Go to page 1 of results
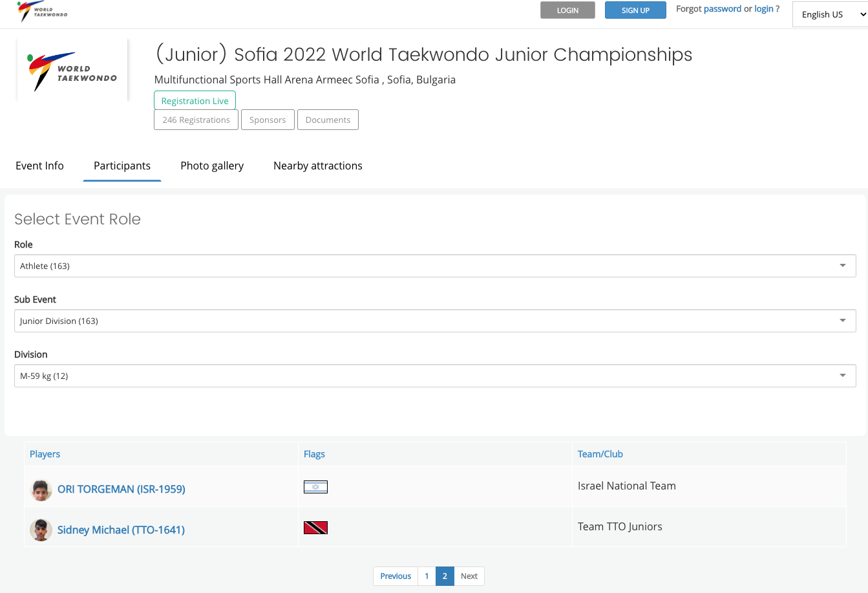Image resolution: width=868 pixels, height=593 pixels. 427,576
